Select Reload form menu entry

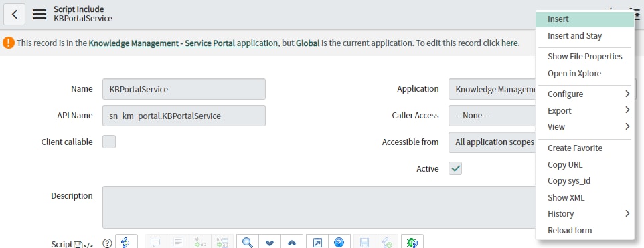585,230
